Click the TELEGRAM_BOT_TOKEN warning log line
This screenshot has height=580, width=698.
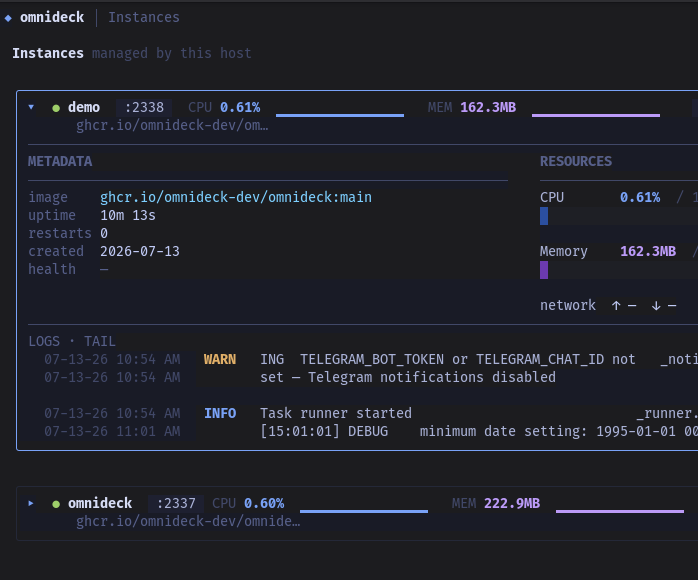point(447,359)
